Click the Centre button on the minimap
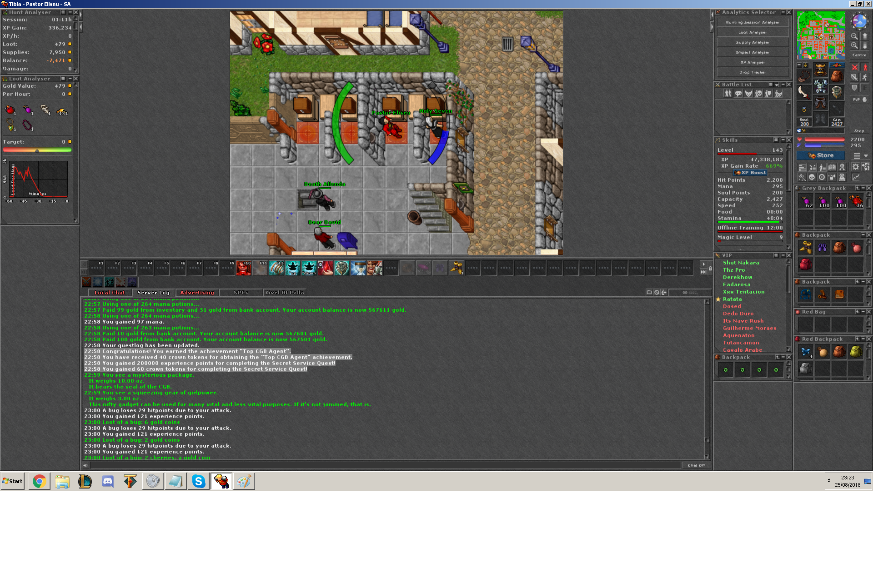This screenshot has width=873, height=588. (859, 55)
